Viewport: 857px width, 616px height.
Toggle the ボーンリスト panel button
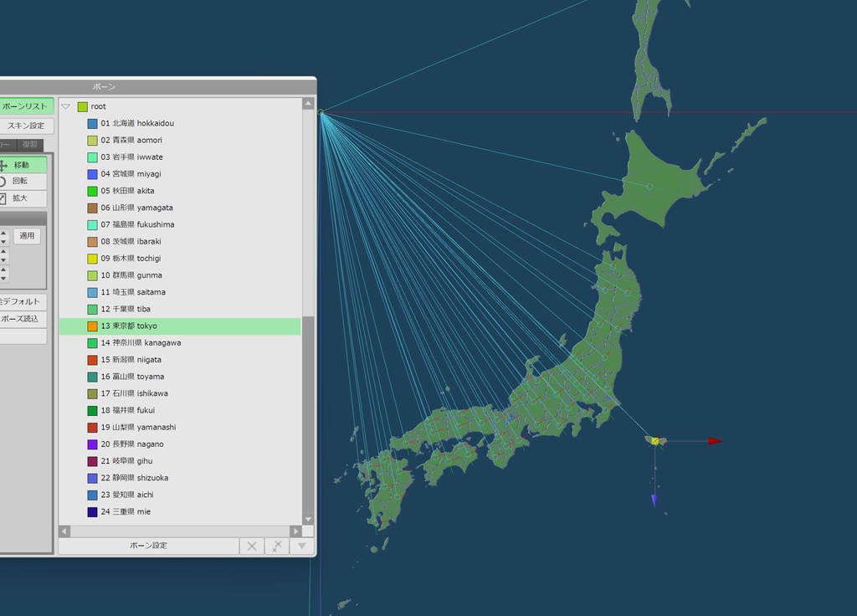[x=25, y=106]
